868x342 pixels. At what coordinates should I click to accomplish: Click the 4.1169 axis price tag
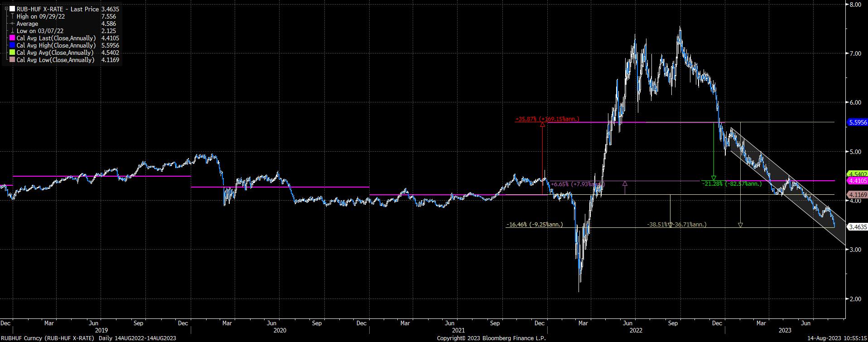[857, 195]
